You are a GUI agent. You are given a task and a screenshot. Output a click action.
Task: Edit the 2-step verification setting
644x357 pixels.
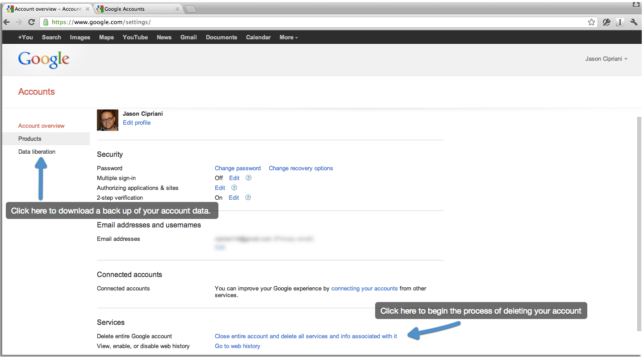point(234,197)
